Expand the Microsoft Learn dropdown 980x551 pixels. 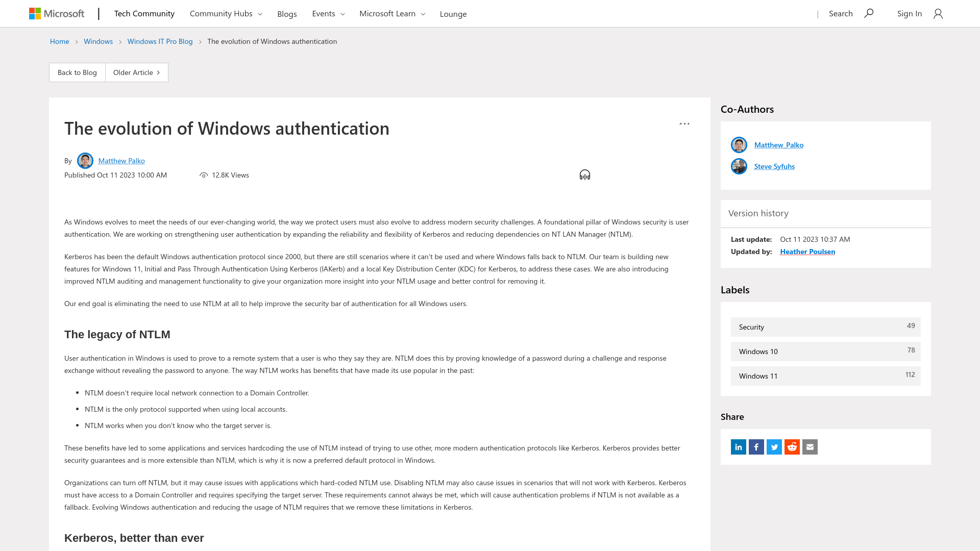(x=393, y=14)
